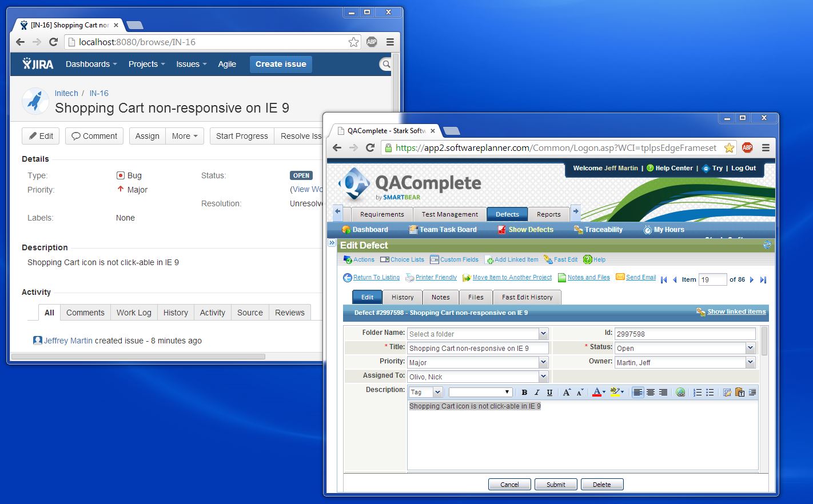Click Start Progress button
This screenshot has width=813, height=504.
242,136
